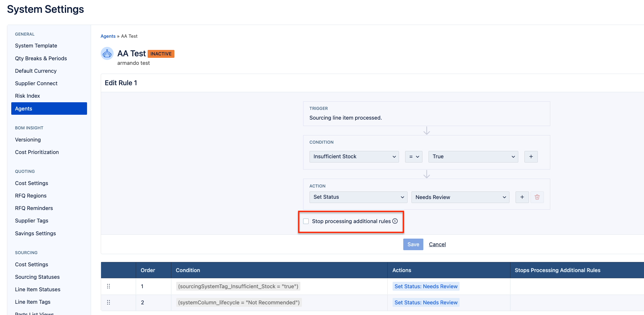Click the AA Test agent robot icon
644x315 pixels.
click(x=107, y=54)
